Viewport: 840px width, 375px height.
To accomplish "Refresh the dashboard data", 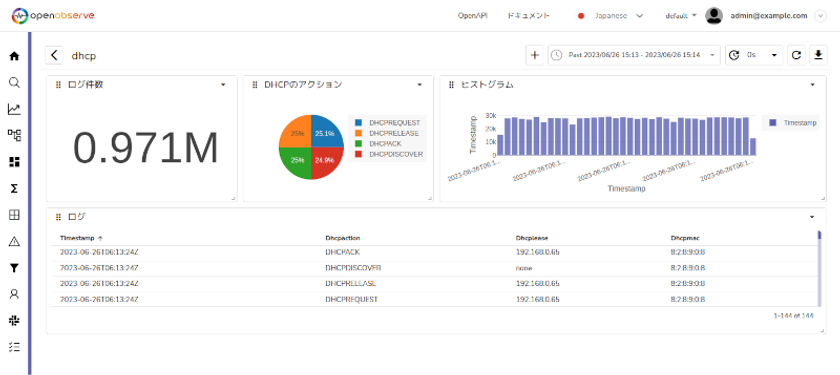I will point(796,55).
